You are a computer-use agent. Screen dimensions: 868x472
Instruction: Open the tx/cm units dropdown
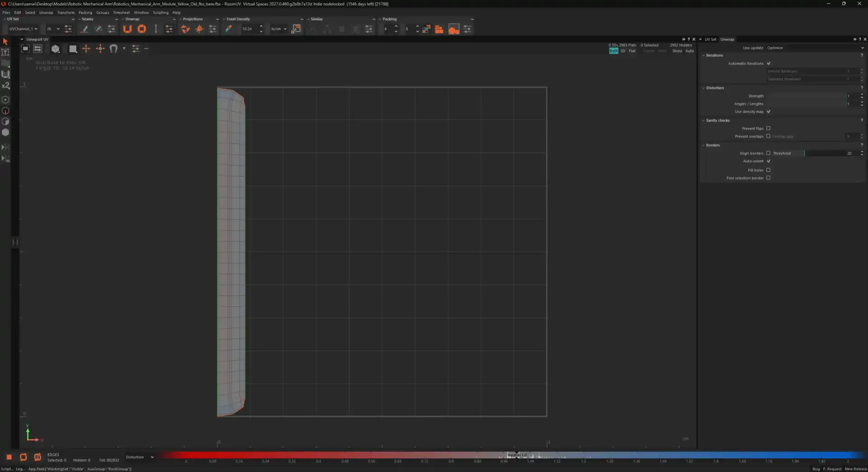click(x=278, y=29)
